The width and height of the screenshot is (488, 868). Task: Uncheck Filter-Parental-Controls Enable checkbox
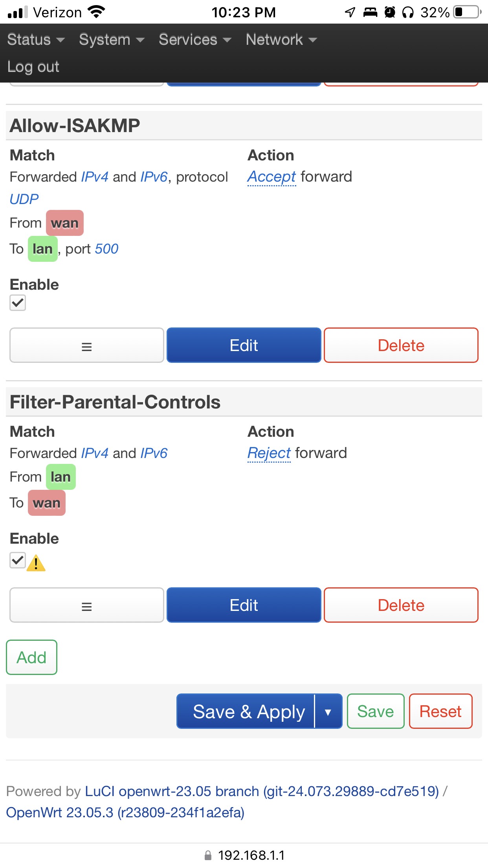[x=18, y=561]
